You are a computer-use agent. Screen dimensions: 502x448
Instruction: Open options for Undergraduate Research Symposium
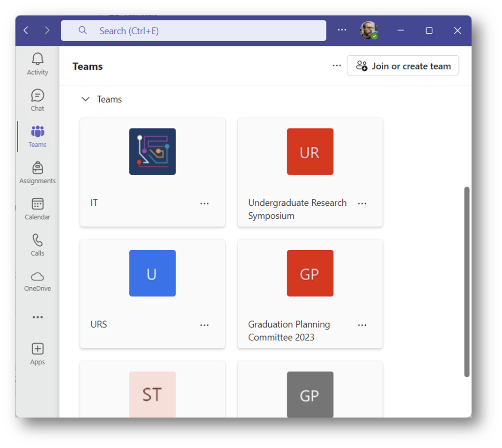362,203
